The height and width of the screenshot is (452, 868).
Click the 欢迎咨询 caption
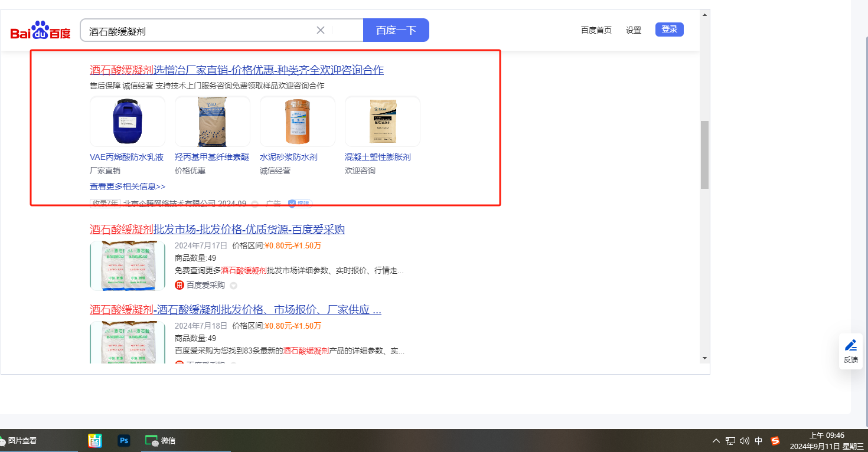tap(360, 171)
